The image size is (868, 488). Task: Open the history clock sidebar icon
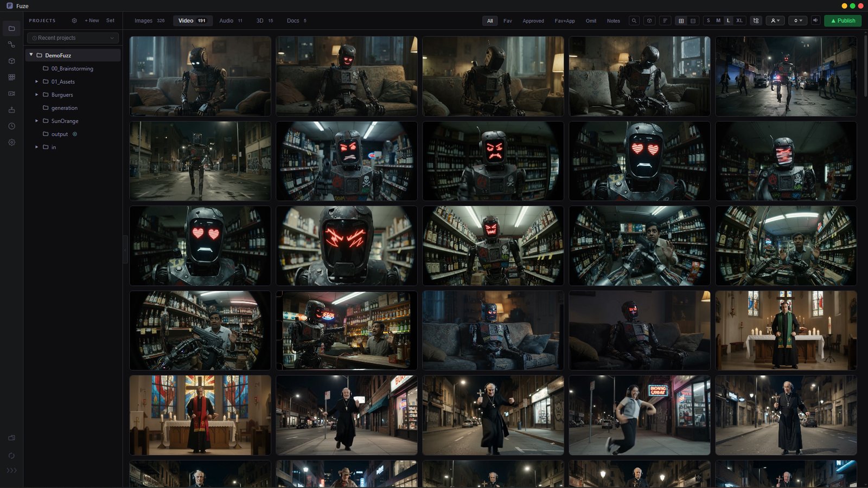pos(11,126)
